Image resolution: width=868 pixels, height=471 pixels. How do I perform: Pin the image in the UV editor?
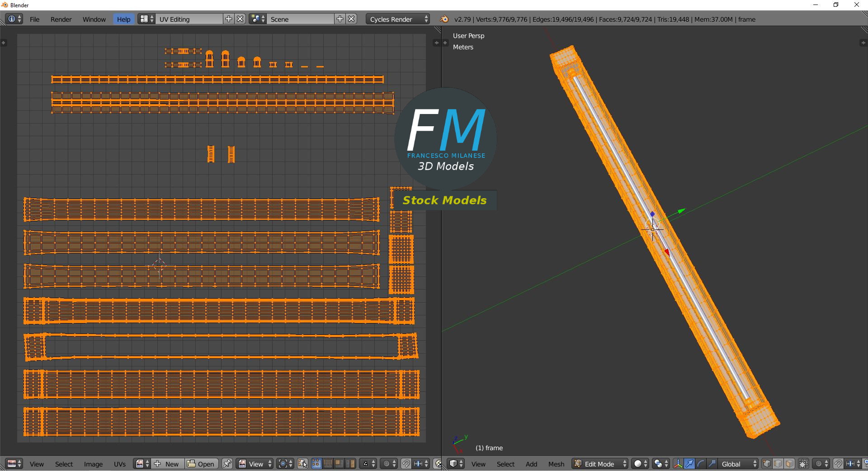(227, 464)
